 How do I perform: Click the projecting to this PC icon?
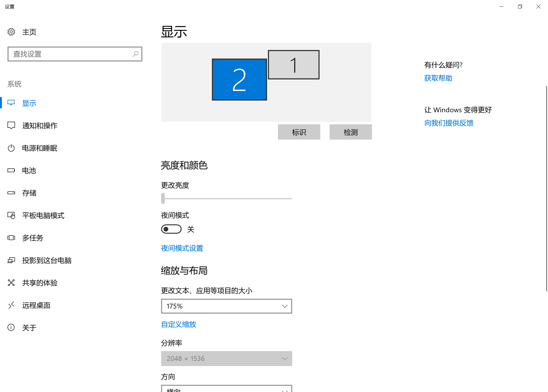pyautogui.click(x=11, y=260)
